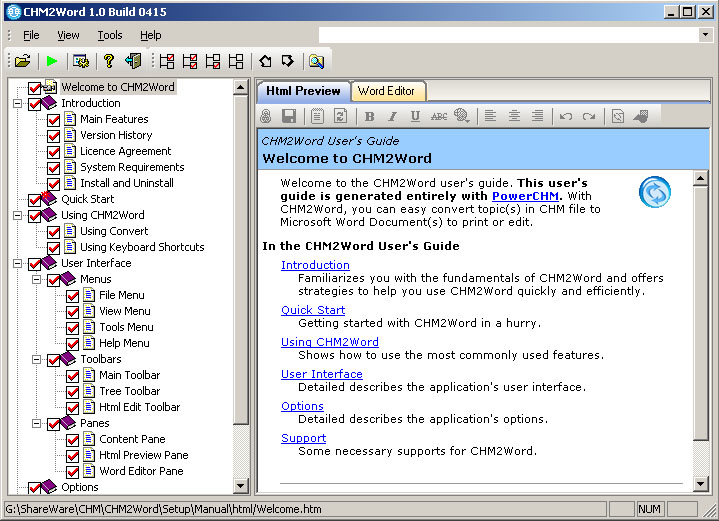This screenshot has width=719, height=521.
Task: Click the tree pane scroll down arrow
Action: pyautogui.click(x=241, y=486)
